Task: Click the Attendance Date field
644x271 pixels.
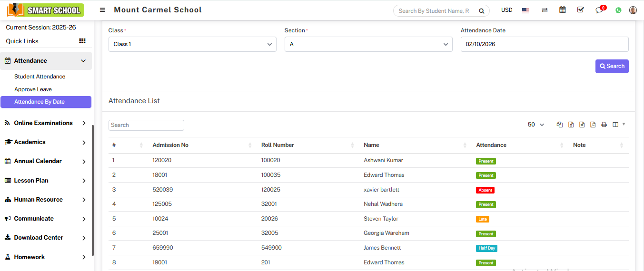Action: [544, 44]
